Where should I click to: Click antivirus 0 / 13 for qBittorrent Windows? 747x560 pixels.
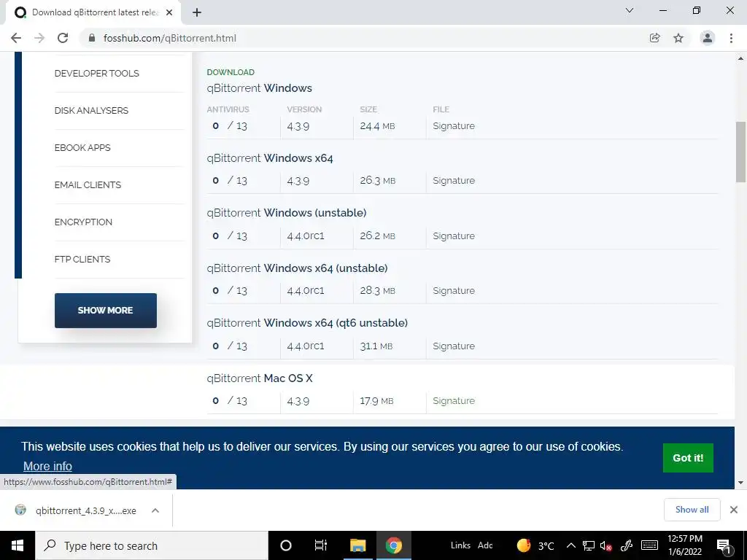230,126
